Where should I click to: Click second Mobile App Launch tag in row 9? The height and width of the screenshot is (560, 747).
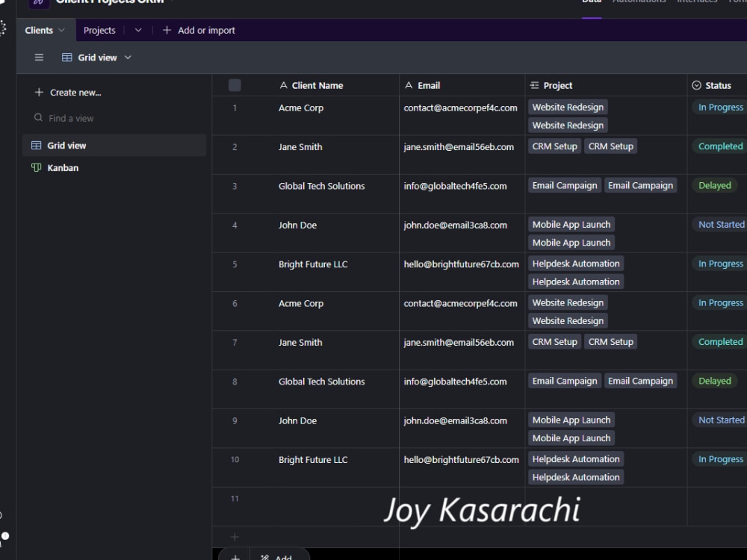click(571, 438)
